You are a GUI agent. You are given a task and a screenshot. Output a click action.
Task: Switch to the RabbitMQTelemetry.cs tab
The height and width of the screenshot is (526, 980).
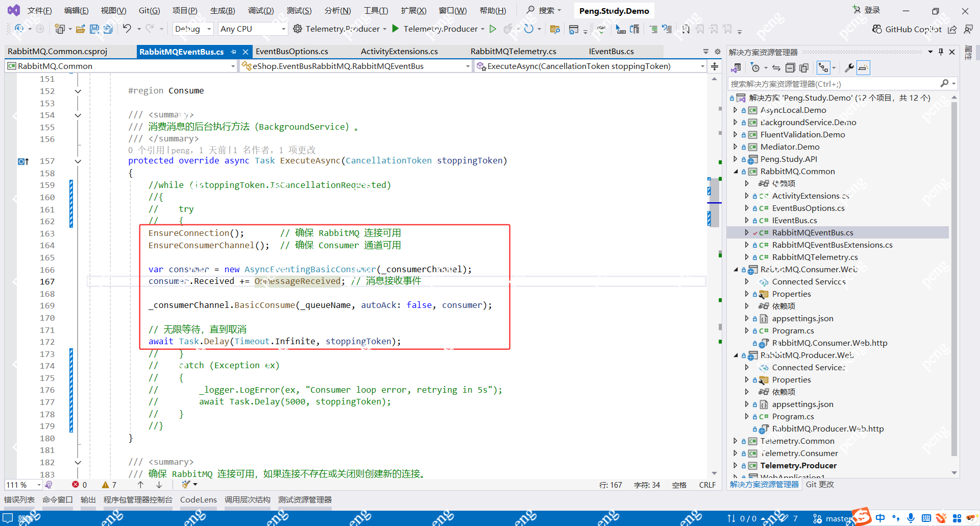point(513,52)
